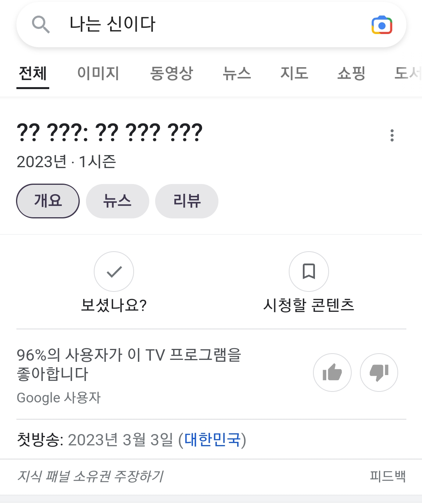The image size is (422, 504).
Task: Open Google Lens camera search
Action: pyautogui.click(x=382, y=25)
